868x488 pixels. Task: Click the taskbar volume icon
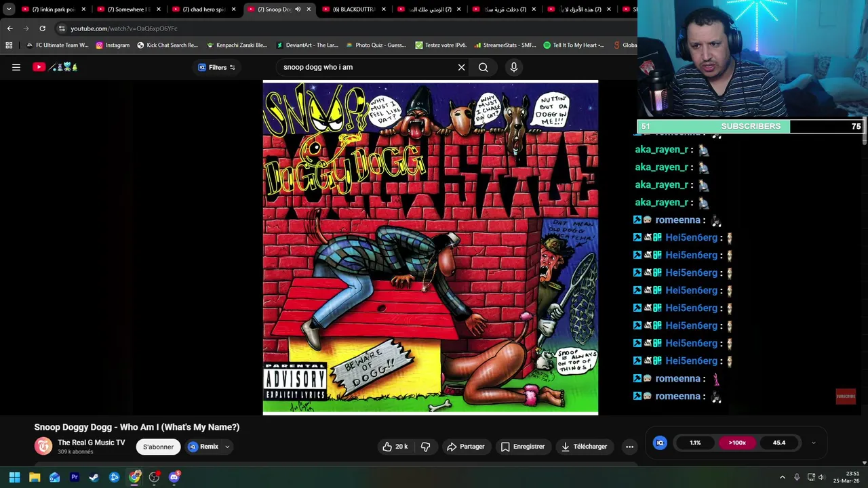click(x=821, y=477)
